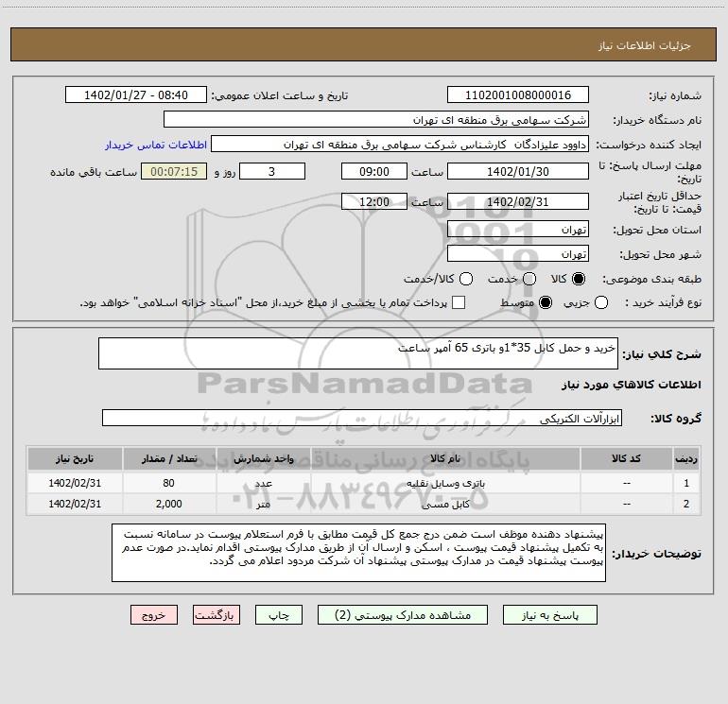Image resolution: width=728 pixels, height=704 pixels.
Task: Toggle the اسناد خزانه اسلامی payment checkbox
Action: 459,302
